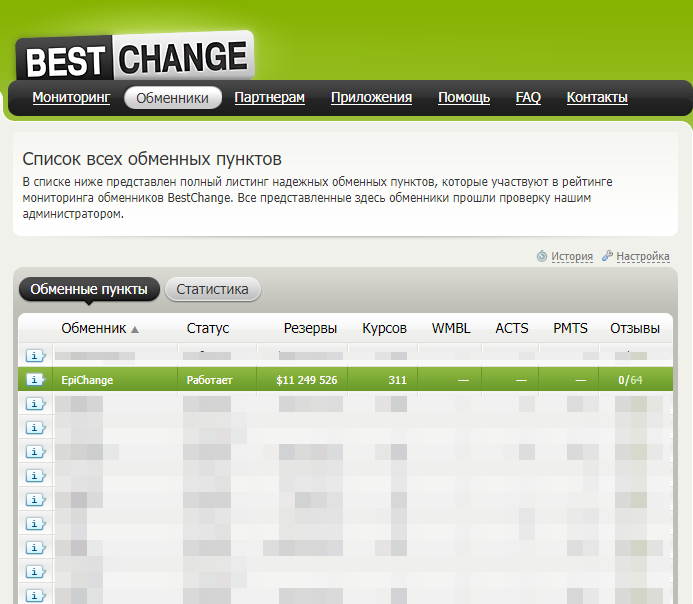Click the page heading Список всех обменных пунктов

click(x=152, y=159)
